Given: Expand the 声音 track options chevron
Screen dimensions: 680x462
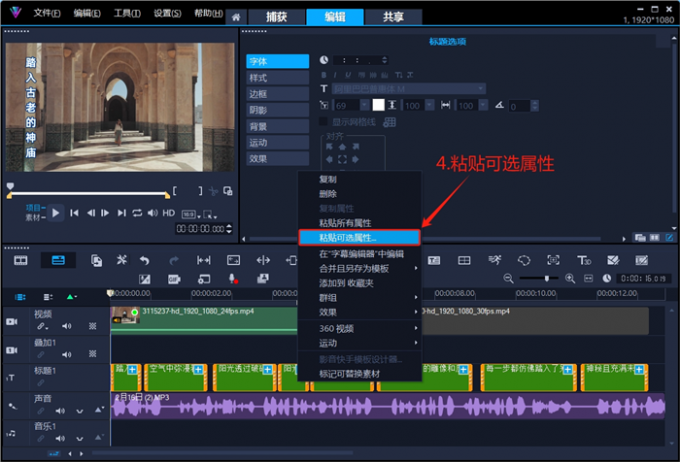Looking at the screenshot, I should click(80, 411).
